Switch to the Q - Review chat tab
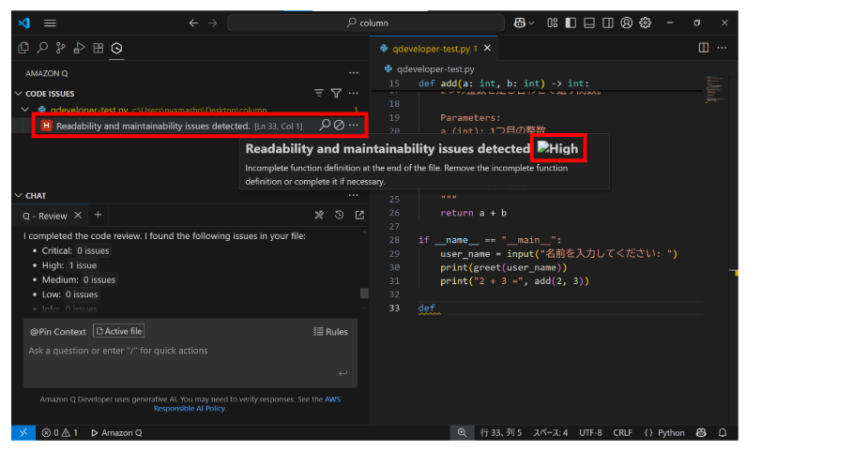 point(45,216)
